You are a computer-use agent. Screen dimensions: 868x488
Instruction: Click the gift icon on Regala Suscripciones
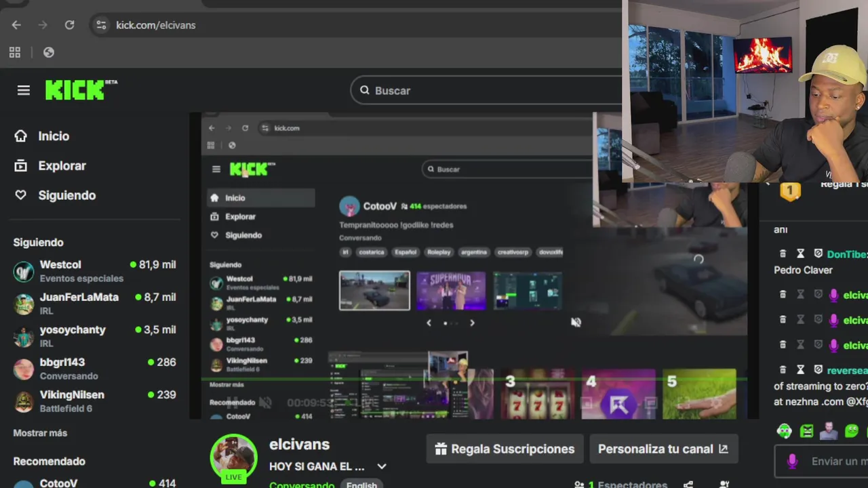[441, 449]
